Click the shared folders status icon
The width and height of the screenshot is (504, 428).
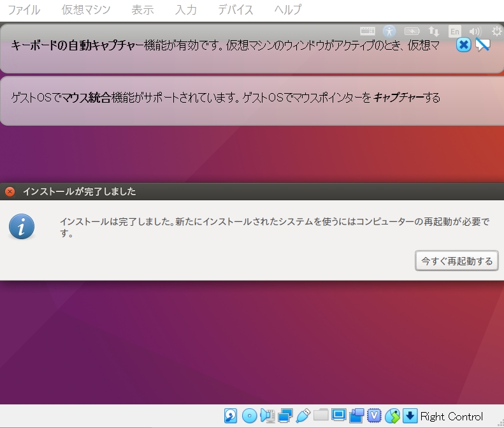(x=320, y=415)
